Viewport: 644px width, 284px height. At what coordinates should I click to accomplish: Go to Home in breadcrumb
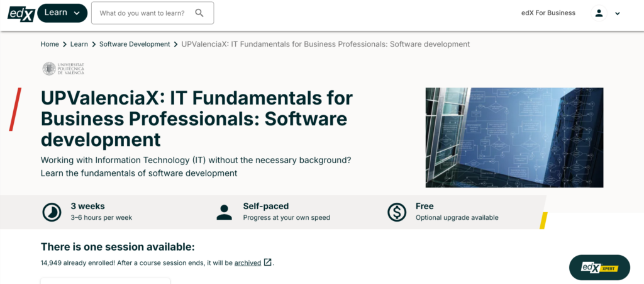50,44
